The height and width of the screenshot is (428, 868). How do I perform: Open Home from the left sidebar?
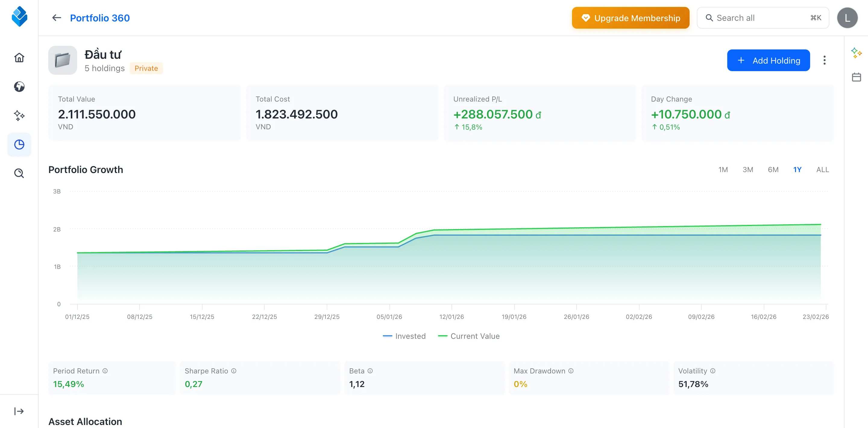(19, 58)
